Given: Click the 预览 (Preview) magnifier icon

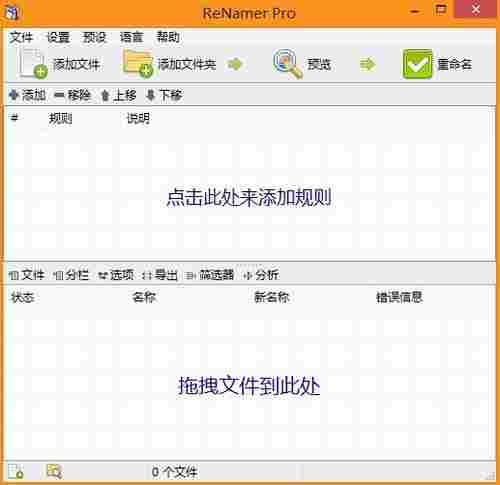Looking at the screenshot, I should (x=287, y=63).
